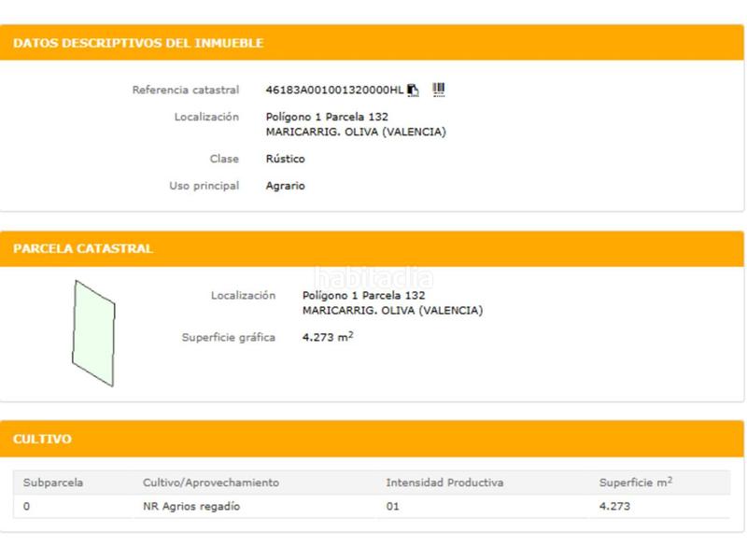Open the parcel shape thumbnail
The image size is (747, 560).
[x=93, y=333]
